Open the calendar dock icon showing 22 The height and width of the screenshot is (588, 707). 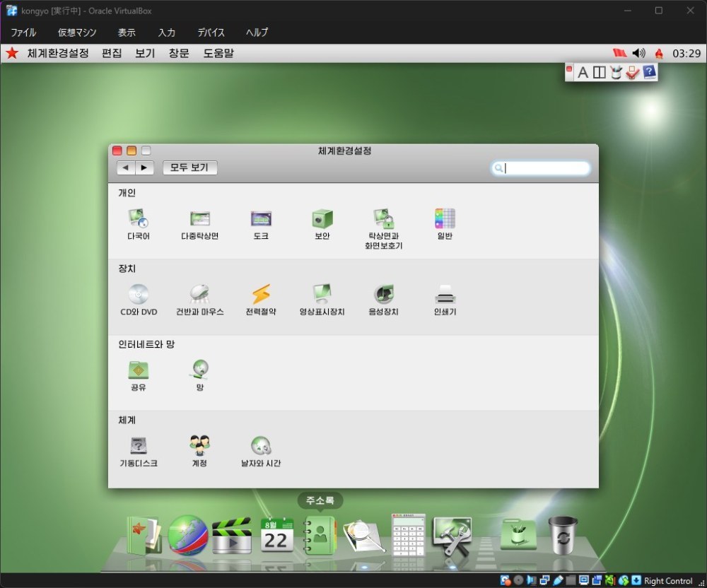click(277, 535)
